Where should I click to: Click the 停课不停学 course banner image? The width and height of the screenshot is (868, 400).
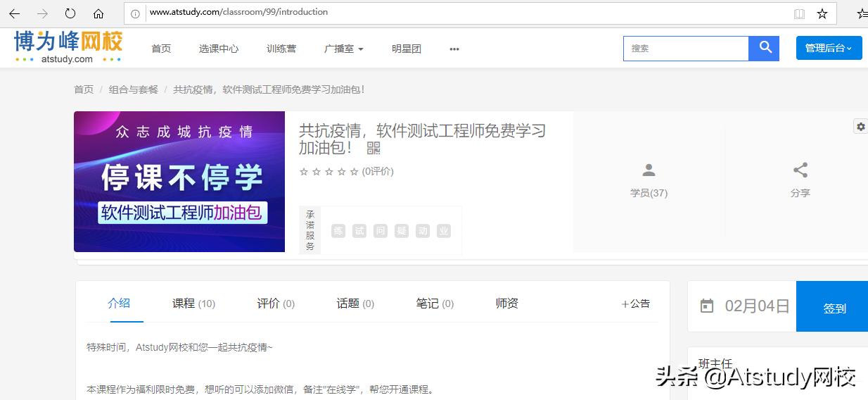[x=179, y=182]
